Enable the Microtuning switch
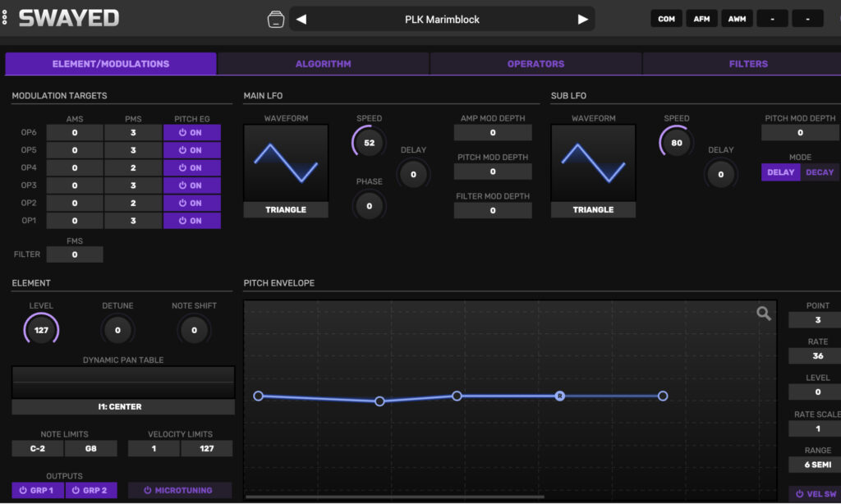Image resolution: width=841 pixels, height=504 pixels. [179, 490]
